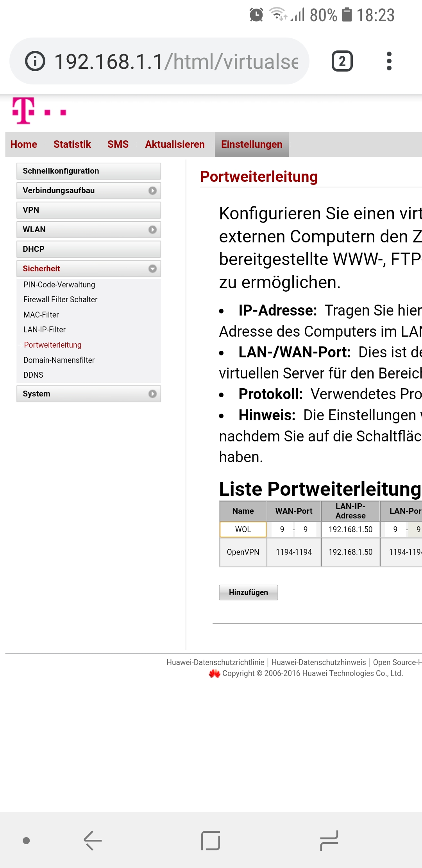
Task: Open the Statistik tab
Action: point(72,144)
